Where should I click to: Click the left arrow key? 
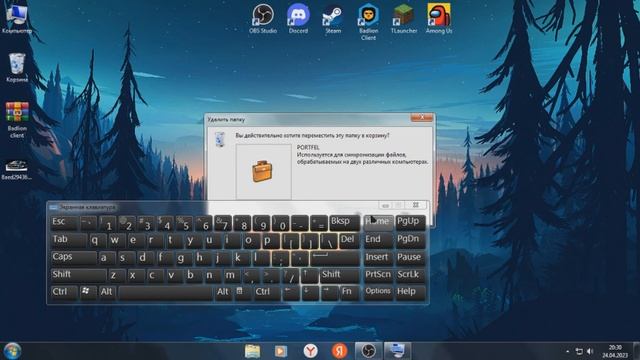(291, 293)
